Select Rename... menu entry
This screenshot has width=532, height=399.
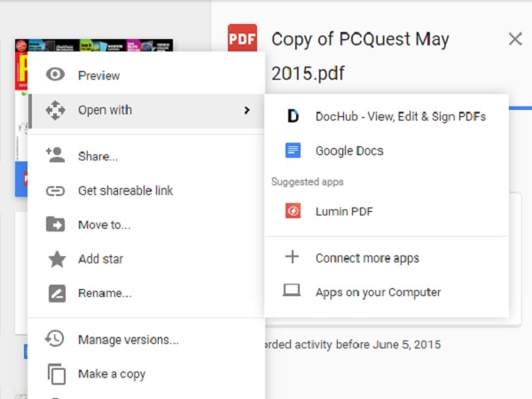[146, 293]
